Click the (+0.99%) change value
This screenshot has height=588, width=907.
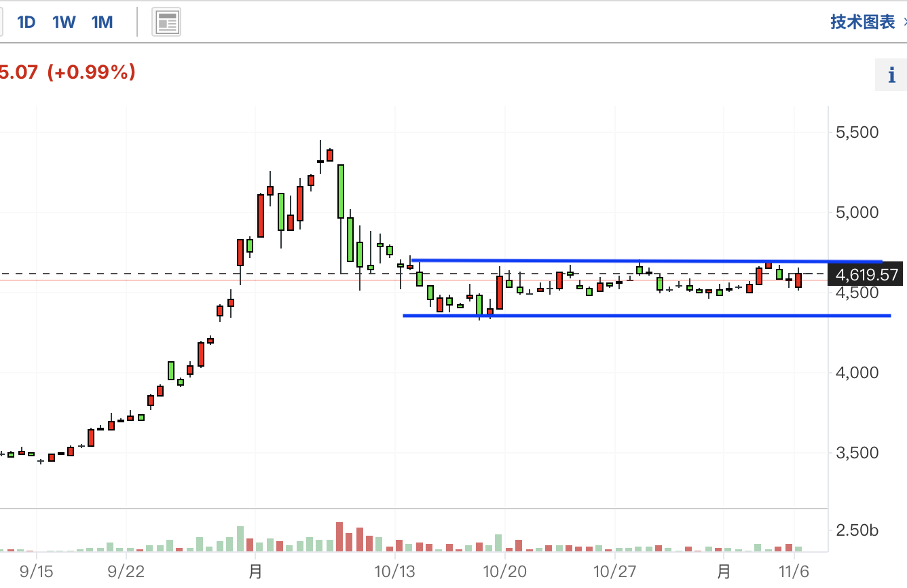(x=91, y=72)
